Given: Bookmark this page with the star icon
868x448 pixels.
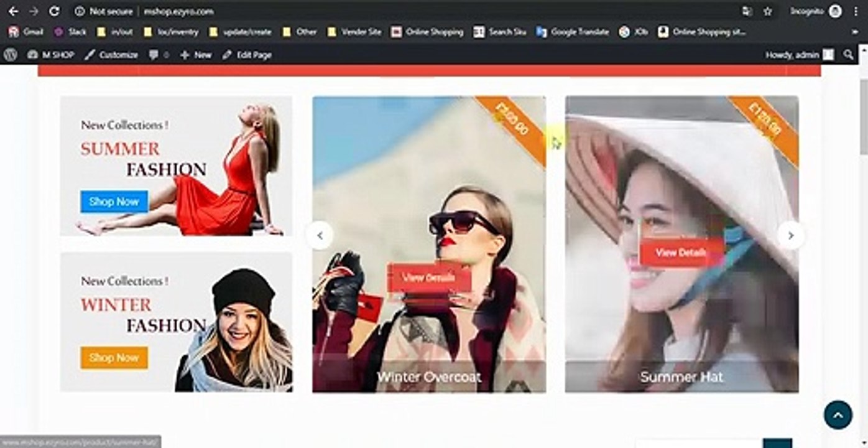Looking at the screenshot, I should [768, 11].
